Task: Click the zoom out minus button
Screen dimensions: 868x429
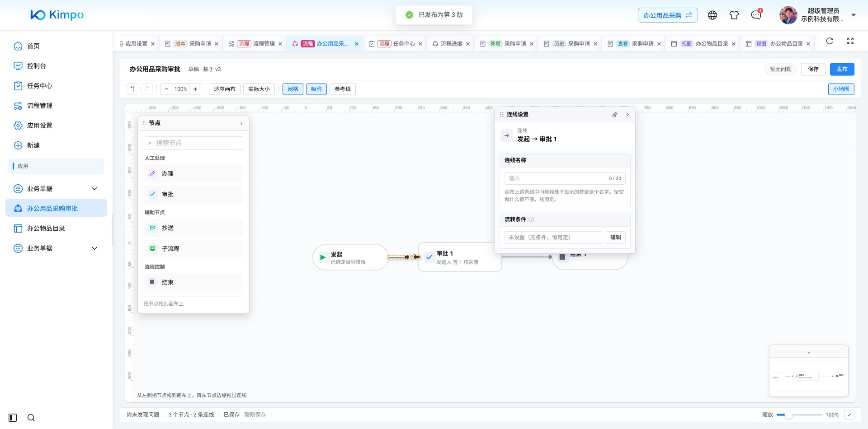Action: (x=166, y=89)
